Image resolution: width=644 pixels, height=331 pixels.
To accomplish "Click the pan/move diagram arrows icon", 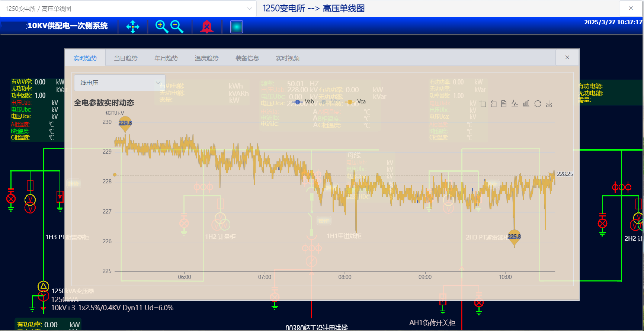I will click(x=133, y=27).
